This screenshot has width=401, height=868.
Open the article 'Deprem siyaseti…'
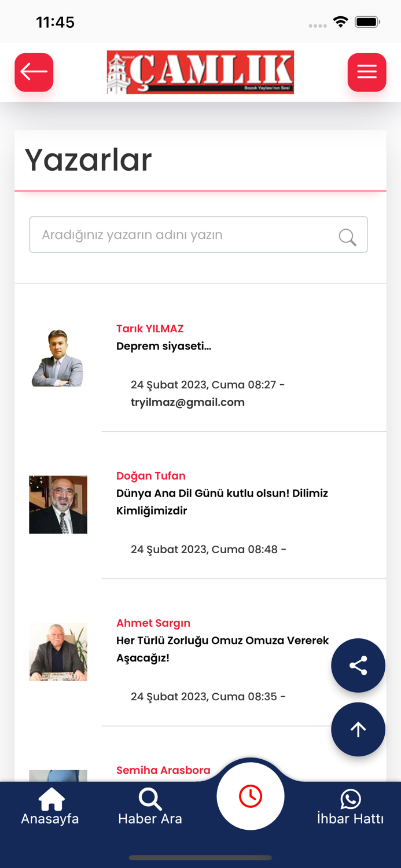(x=164, y=345)
